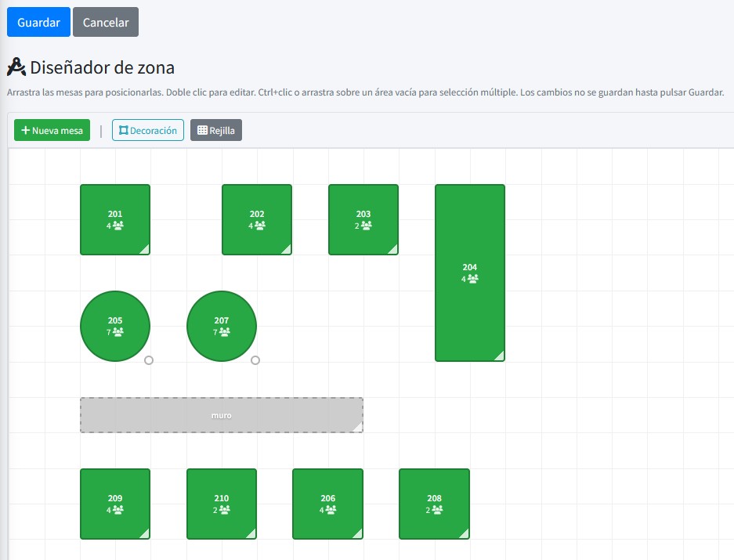This screenshot has width=734, height=560.
Task: Click the circular resize handle of table 205
Action: (149, 360)
